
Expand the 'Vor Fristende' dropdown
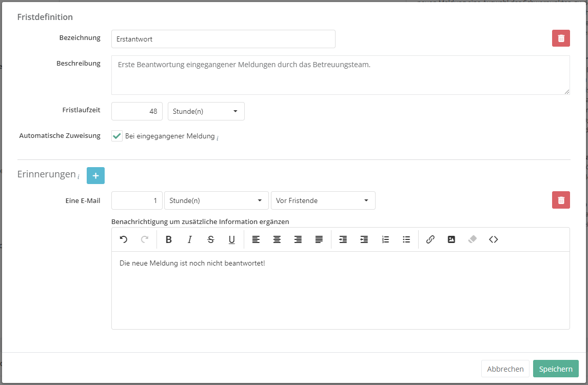(x=323, y=200)
